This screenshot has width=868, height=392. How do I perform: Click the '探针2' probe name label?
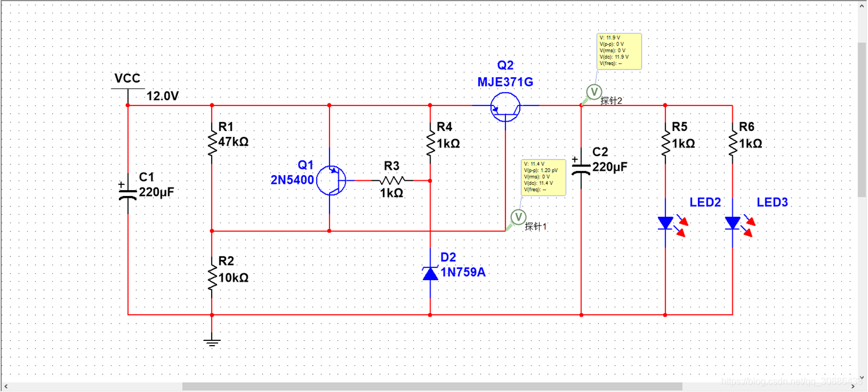pos(612,101)
